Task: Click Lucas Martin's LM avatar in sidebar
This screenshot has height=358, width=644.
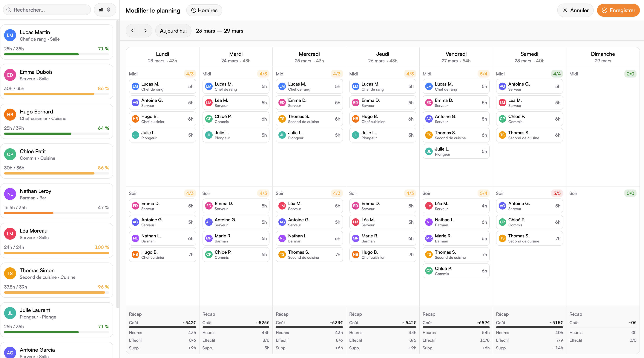Action: pos(10,35)
